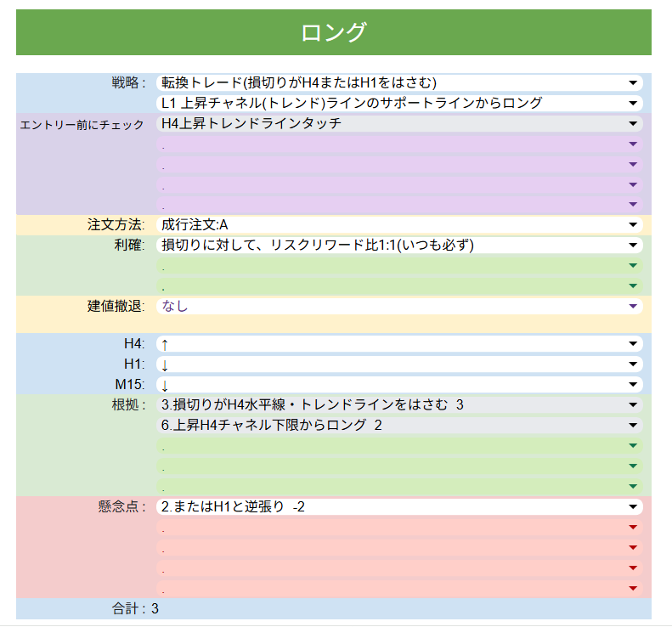Select the green ロング header banner
Viewport: 672px width, 627px height.
[x=334, y=32]
